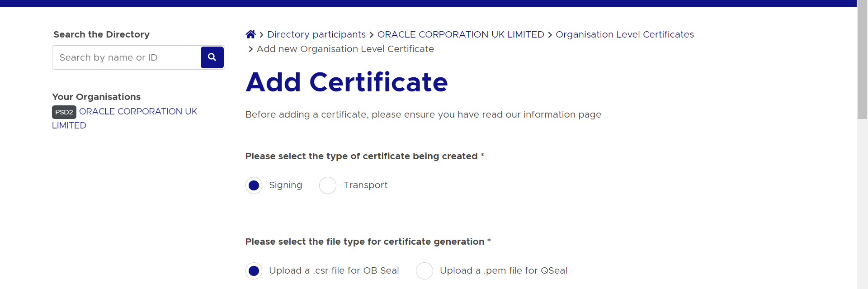Click the magnifier search button
This screenshot has height=289, width=868.
212,57
